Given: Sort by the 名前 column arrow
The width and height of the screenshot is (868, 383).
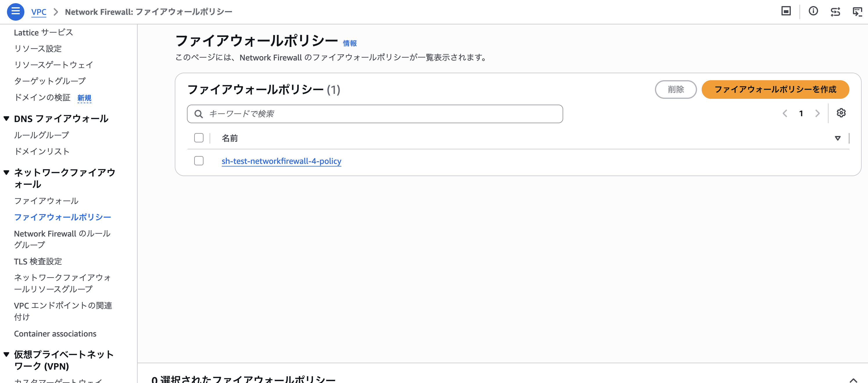Looking at the screenshot, I should [x=838, y=138].
